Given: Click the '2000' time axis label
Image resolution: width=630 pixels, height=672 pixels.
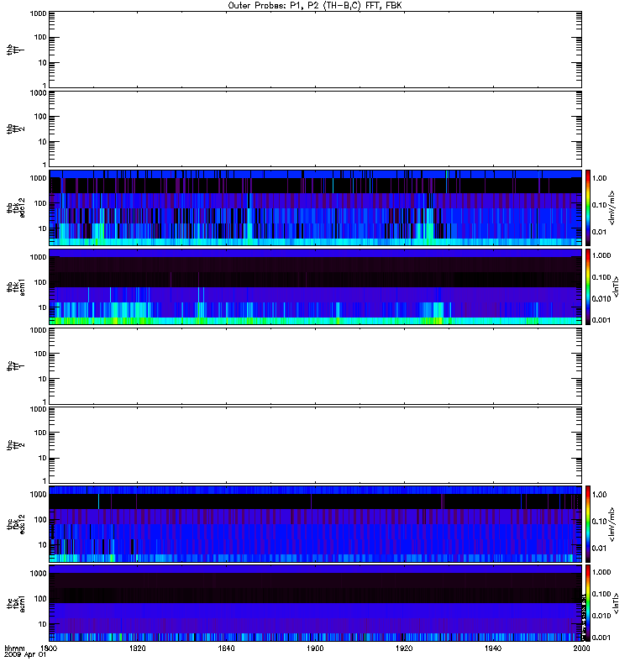Looking at the screenshot, I should (581, 648).
